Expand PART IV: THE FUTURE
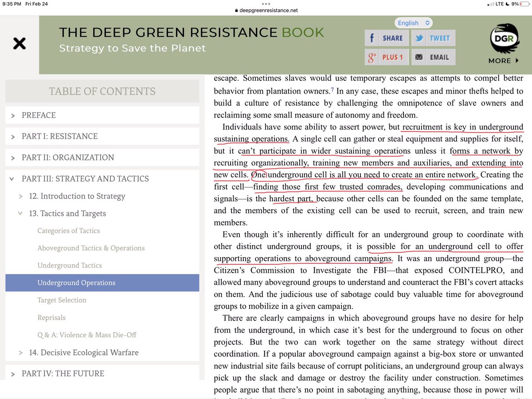 [102, 373]
